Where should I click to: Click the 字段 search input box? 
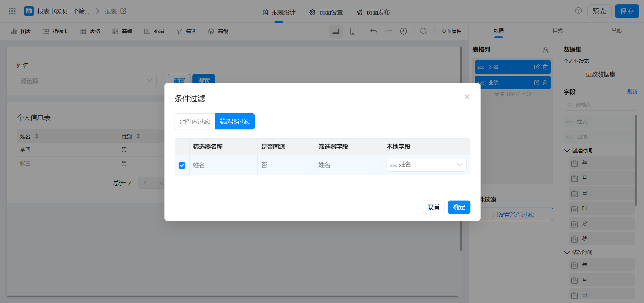coord(600,105)
